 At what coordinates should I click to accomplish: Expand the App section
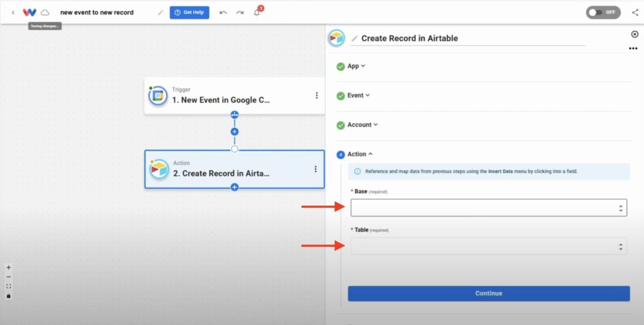pos(356,66)
